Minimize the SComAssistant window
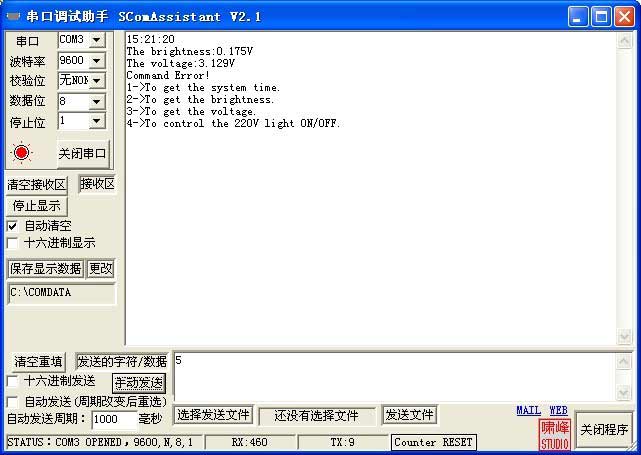The image size is (641, 455). pos(579,17)
